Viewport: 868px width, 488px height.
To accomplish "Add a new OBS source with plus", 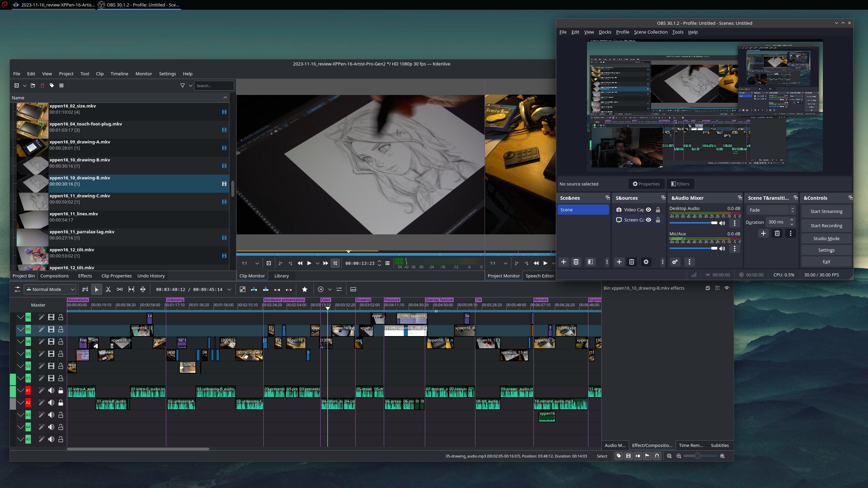I will click(x=619, y=262).
